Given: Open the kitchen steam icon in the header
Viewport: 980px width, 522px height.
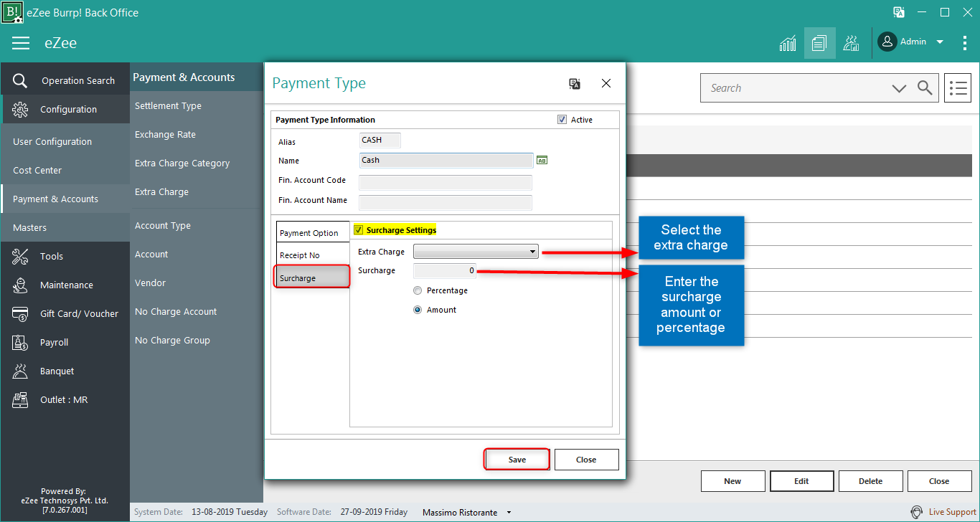Looking at the screenshot, I should click(851, 43).
